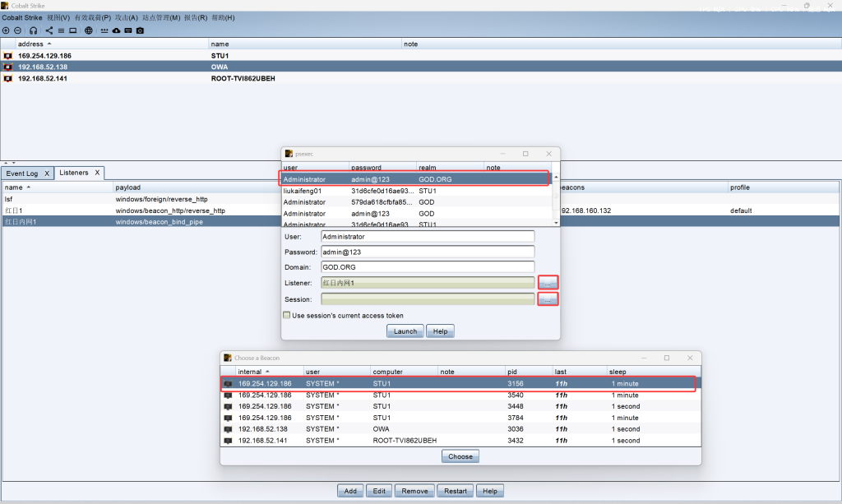Viewport: 842px width, 504px height.
Task: Click the Password input field
Action: [x=428, y=252]
